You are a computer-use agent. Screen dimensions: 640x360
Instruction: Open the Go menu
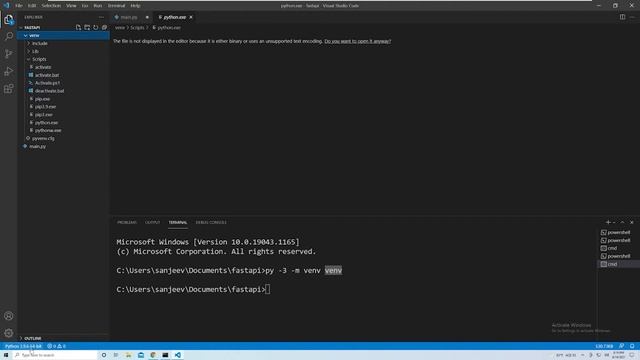point(85,6)
